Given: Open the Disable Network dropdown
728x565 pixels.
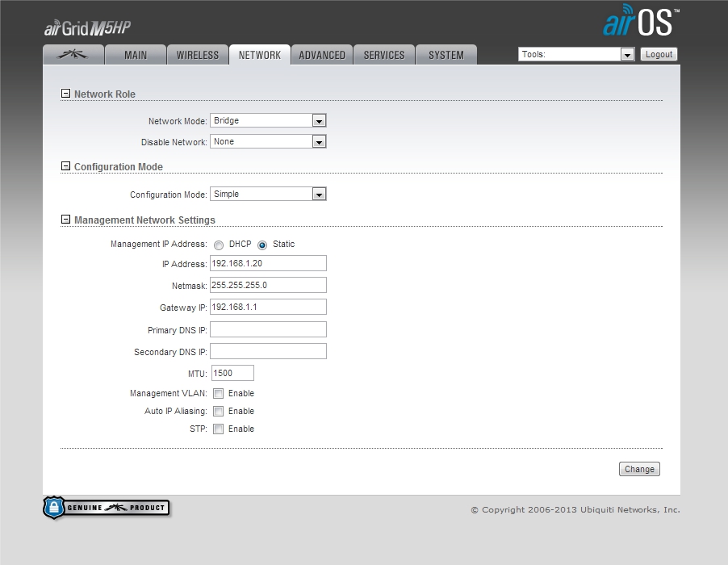Looking at the screenshot, I should tap(268, 141).
